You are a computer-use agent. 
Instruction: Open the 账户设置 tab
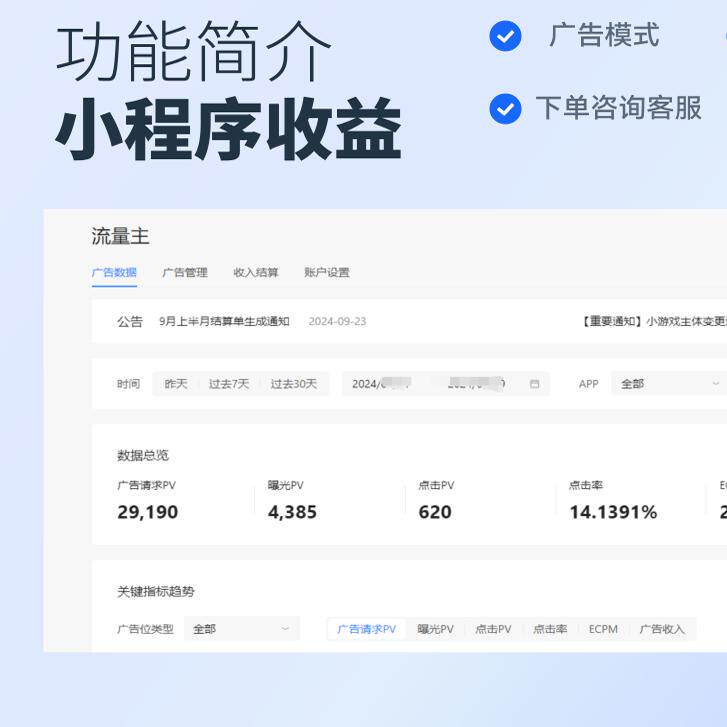click(327, 273)
